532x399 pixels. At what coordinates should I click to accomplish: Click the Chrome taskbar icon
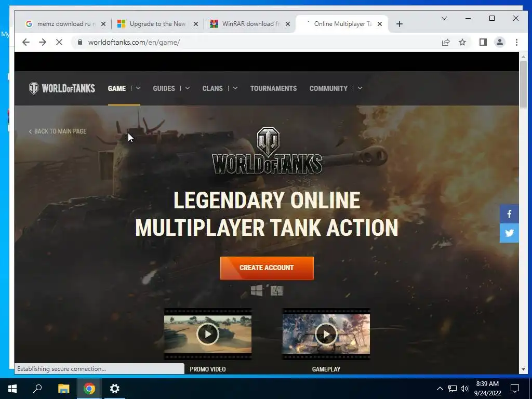pos(89,389)
